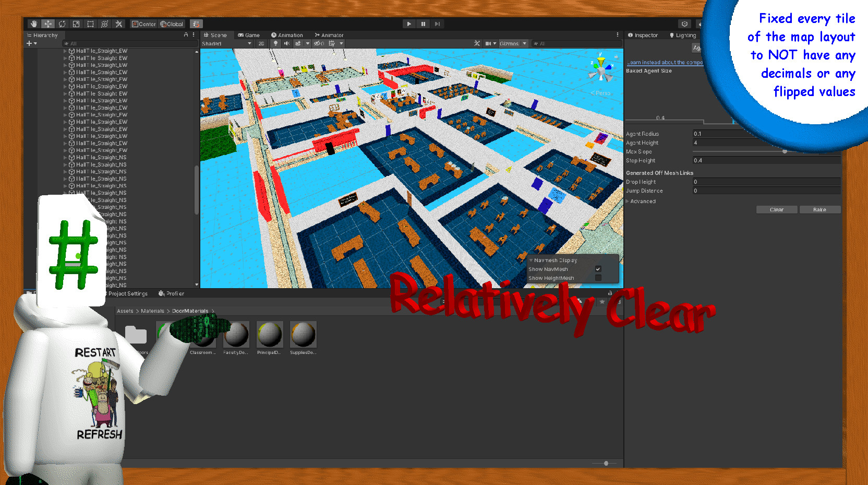The width and height of the screenshot is (868, 485).
Task: Open the Hierarchy create plus dropdown
Action: pos(31,43)
